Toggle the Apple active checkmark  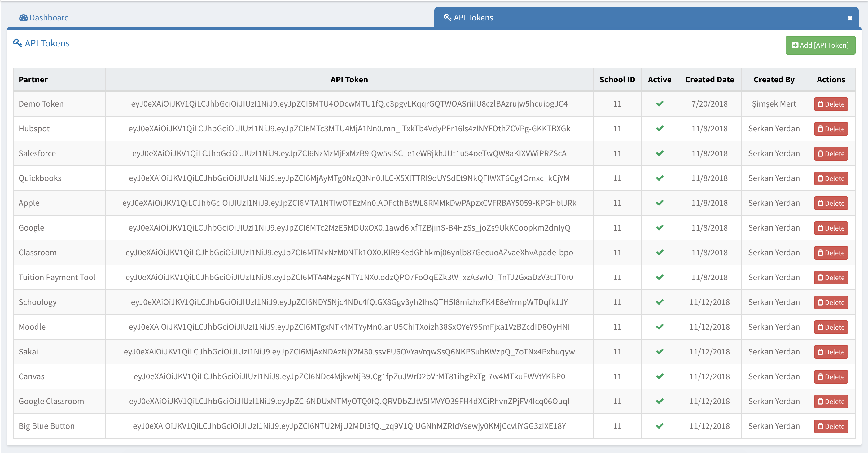pos(660,203)
